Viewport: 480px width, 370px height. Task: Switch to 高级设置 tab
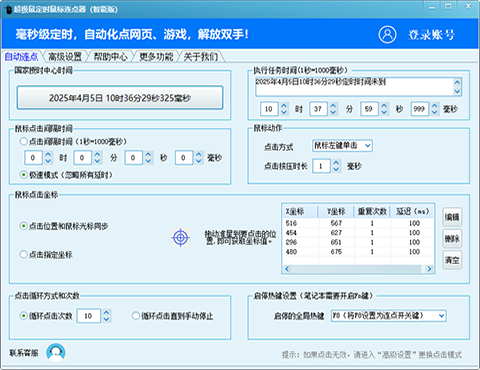(x=65, y=57)
